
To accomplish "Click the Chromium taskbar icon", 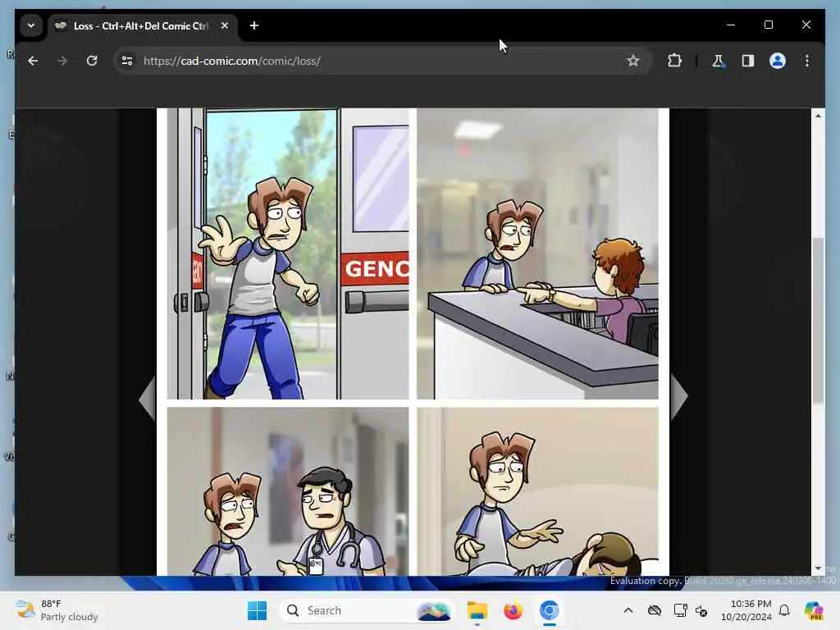I will (x=549, y=610).
